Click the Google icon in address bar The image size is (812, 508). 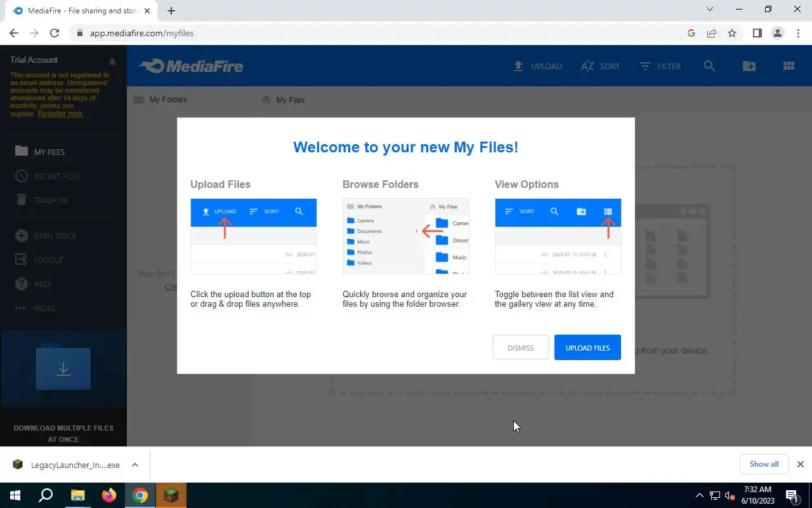(691, 33)
